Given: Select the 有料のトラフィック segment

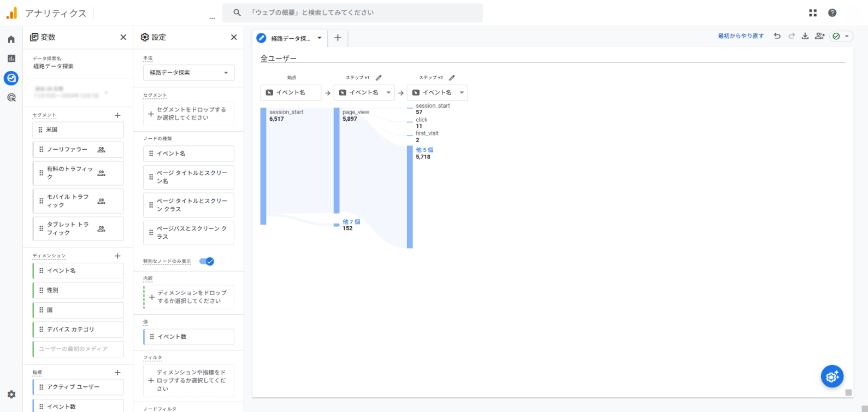Looking at the screenshot, I should [x=78, y=173].
